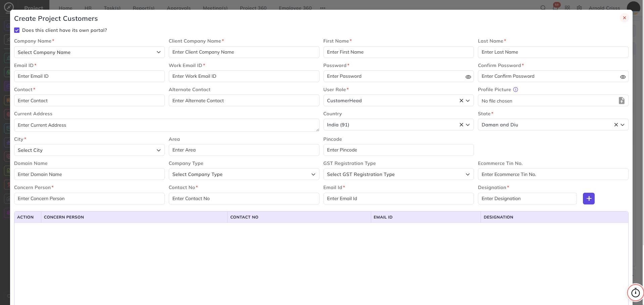The image size is (644, 305).
Task: Open Select Company Name dropdown
Action: pos(89,52)
